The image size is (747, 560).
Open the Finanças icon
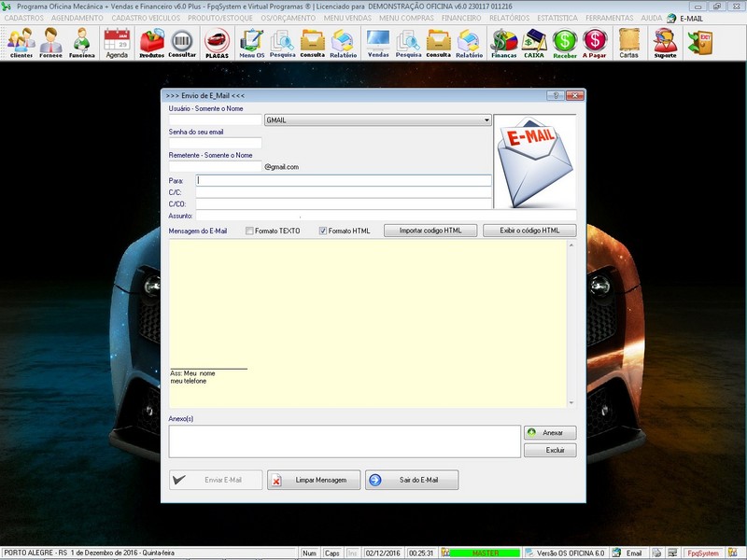[x=504, y=42]
